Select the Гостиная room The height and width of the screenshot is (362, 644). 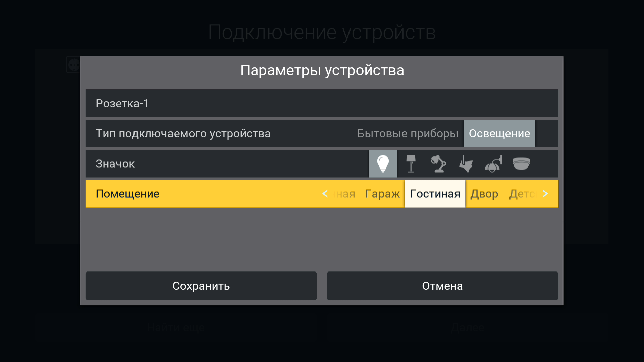click(435, 194)
